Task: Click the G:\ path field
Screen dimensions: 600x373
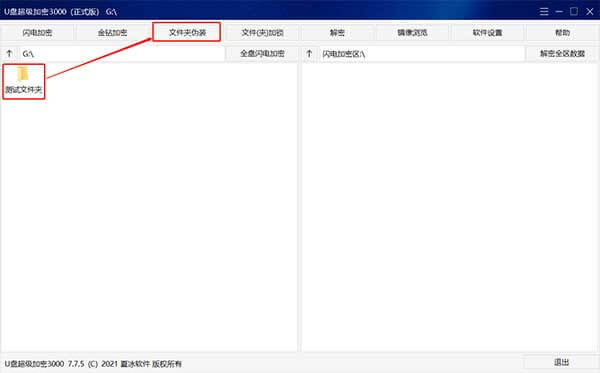Action: [x=122, y=54]
